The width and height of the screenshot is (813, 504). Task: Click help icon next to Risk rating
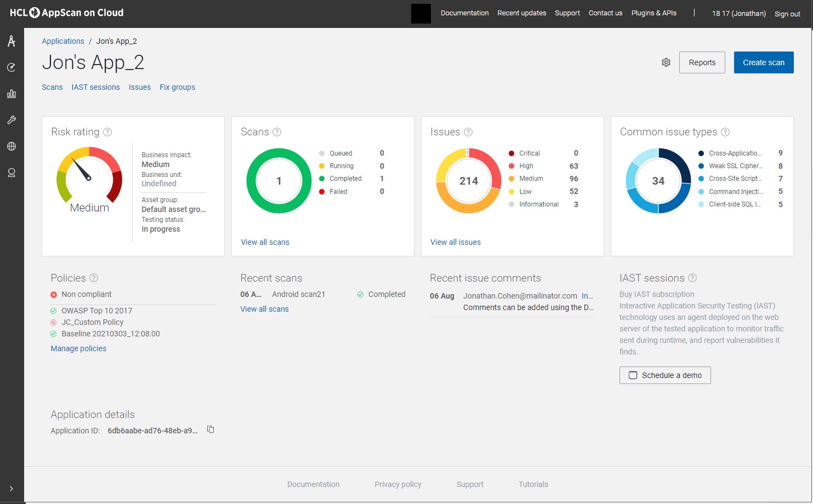click(108, 132)
